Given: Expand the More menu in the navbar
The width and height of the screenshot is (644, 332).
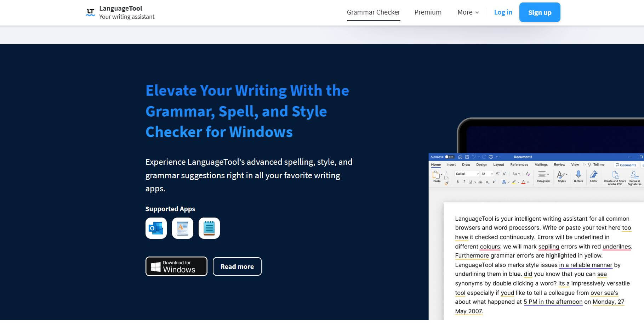Looking at the screenshot, I should coord(468,12).
